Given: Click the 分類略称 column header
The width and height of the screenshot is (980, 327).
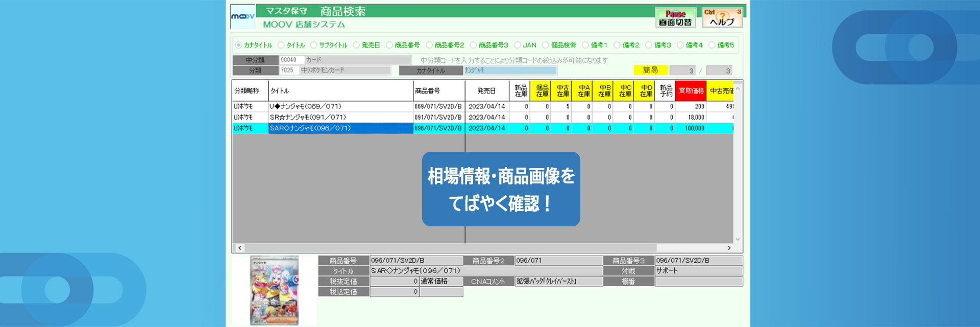Looking at the screenshot, I should tap(250, 91).
